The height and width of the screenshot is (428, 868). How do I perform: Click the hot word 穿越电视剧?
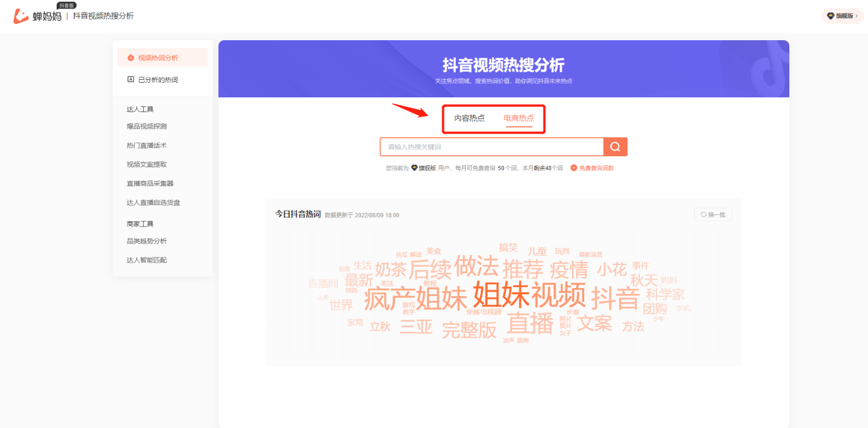484,312
